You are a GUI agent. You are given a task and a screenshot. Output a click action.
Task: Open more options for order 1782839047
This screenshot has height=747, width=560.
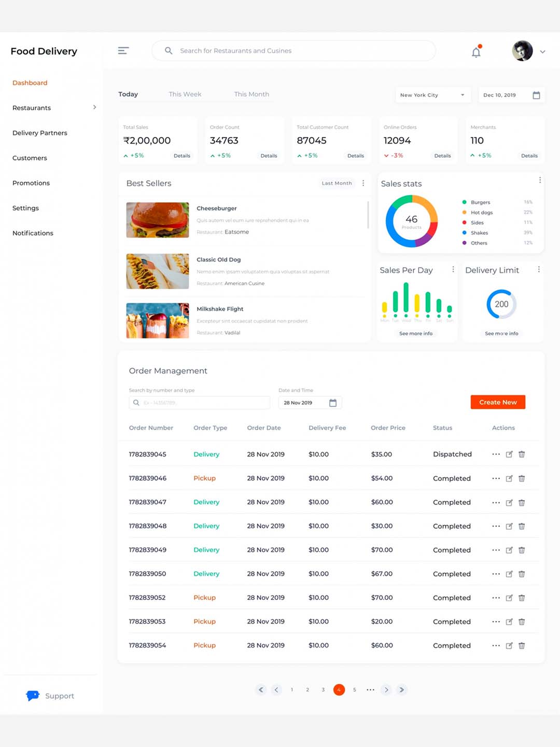point(496,503)
